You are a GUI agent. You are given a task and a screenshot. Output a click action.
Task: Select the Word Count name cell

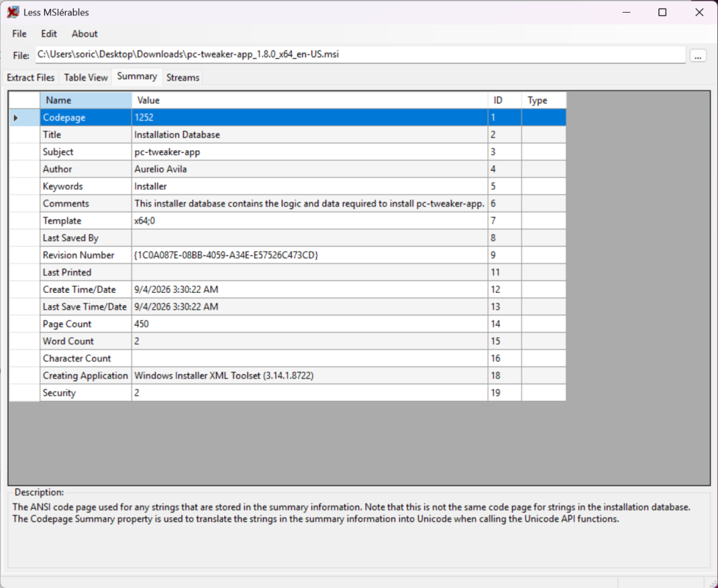click(x=86, y=341)
